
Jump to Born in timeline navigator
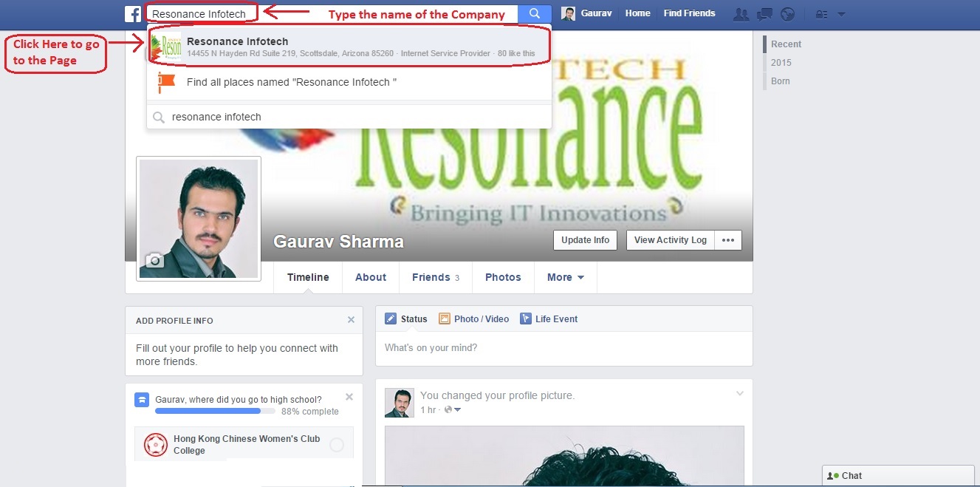point(780,81)
